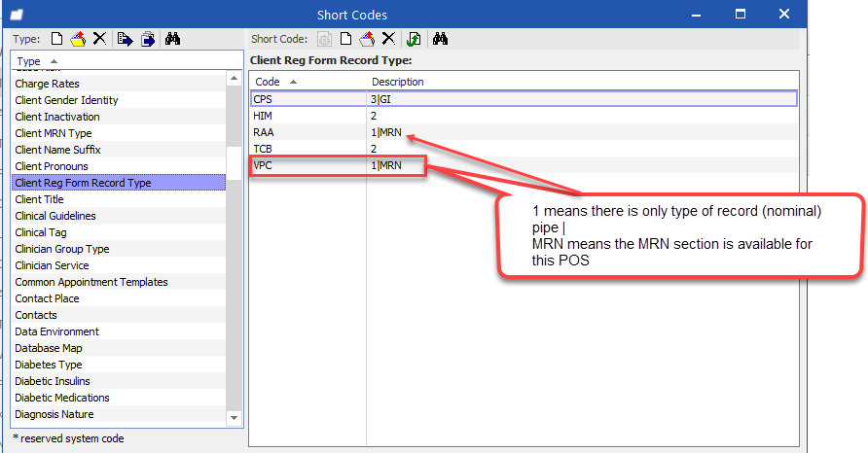
Task: Click the Edit Short Code folder icon
Action: 367,39
